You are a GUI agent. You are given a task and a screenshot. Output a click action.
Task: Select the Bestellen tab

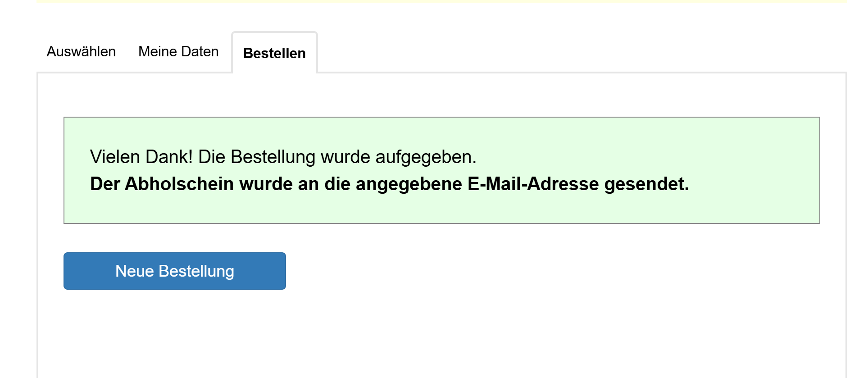[274, 53]
